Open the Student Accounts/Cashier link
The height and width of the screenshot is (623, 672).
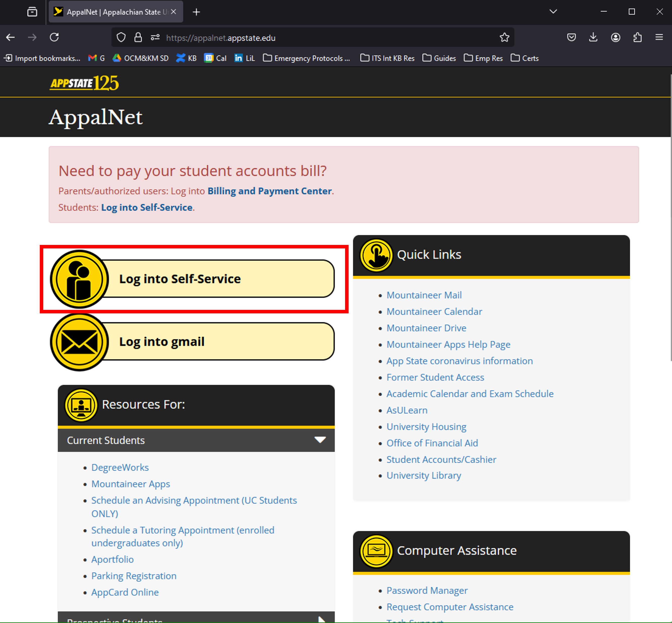441,459
